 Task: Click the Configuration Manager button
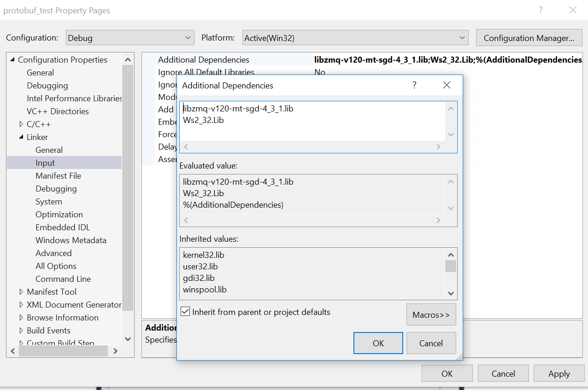click(x=529, y=38)
